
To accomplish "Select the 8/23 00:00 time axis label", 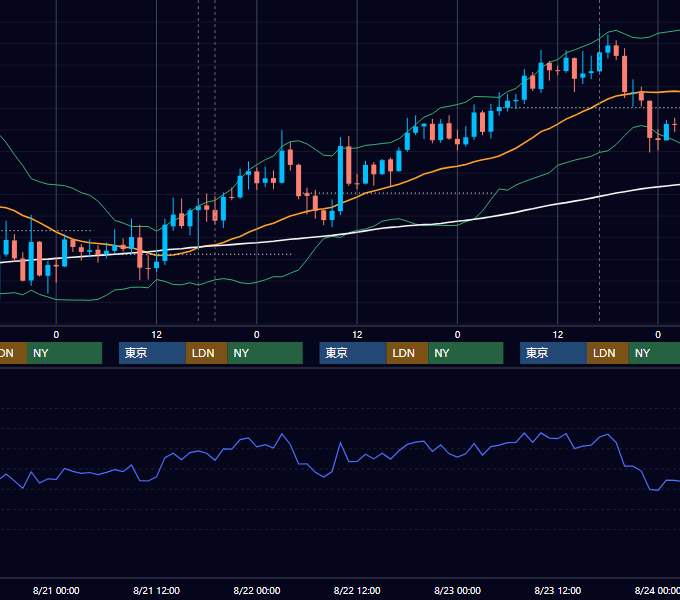I will 458,590.
